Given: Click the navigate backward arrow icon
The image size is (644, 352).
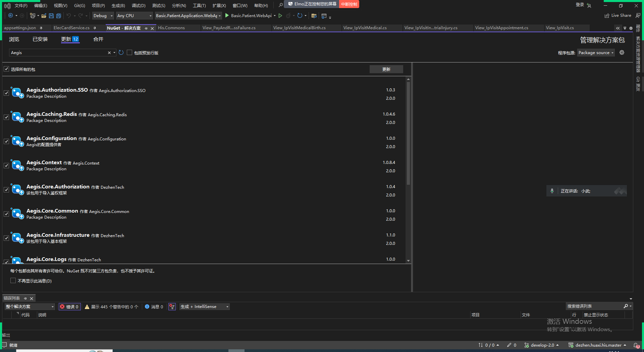Looking at the screenshot, I should pos(10,15).
